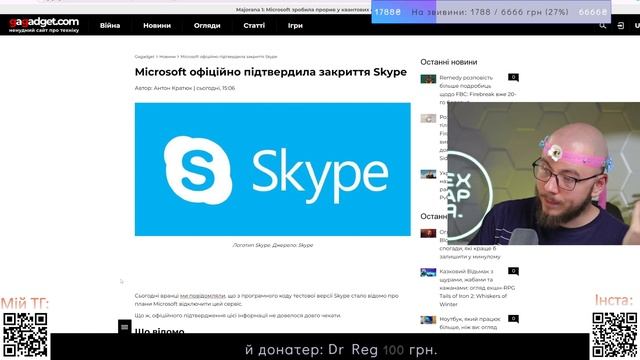Click the second news item's thumbnail under Останні новини
The height and width of the screenshot is (360, 640).
click(428, 118)
